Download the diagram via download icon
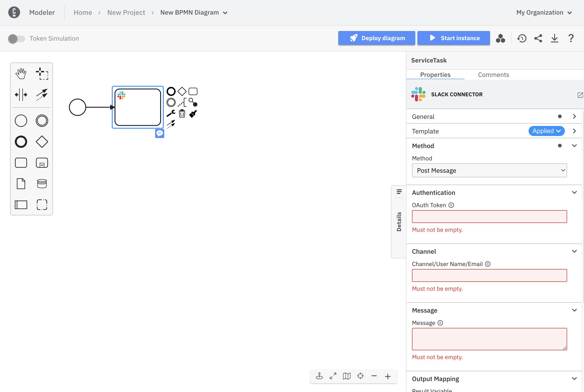This screenshot has width=584, height=392. tap(554, 38)
